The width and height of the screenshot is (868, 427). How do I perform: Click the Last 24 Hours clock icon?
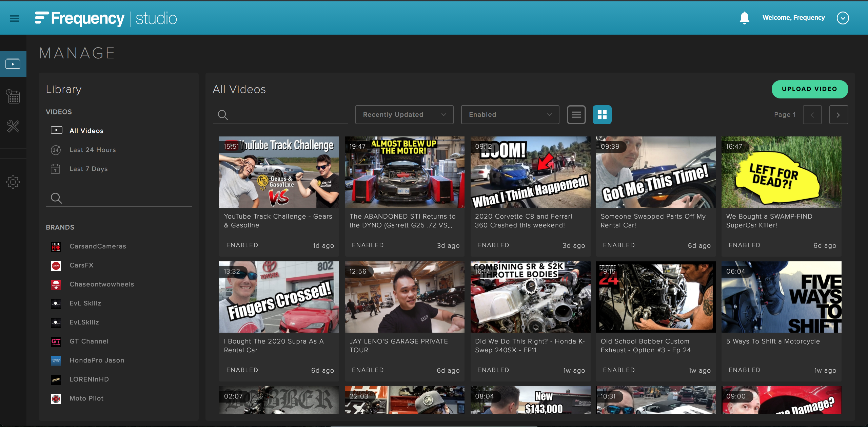pyautogui.click(x=56, y=150)
